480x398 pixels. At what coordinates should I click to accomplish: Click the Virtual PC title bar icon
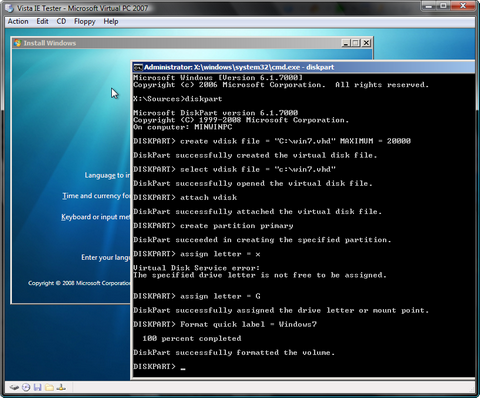click(10, 8)
